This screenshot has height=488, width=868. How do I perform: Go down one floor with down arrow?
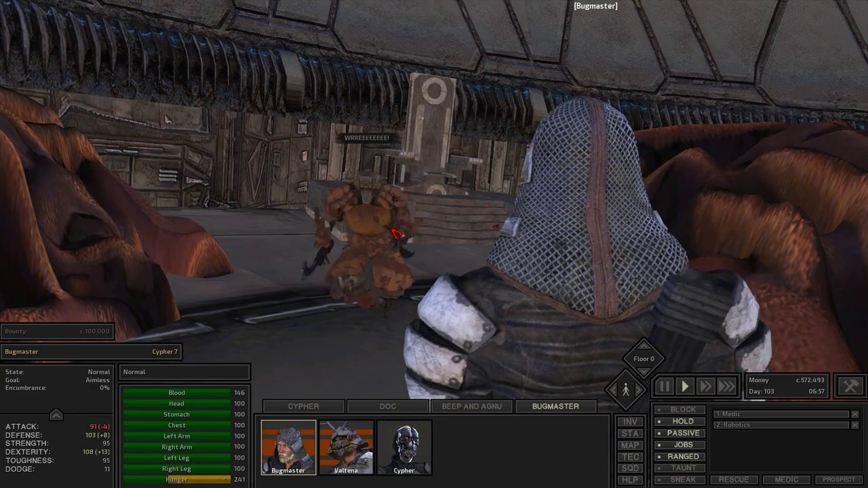pyautogui.click(x=643, y=372)
